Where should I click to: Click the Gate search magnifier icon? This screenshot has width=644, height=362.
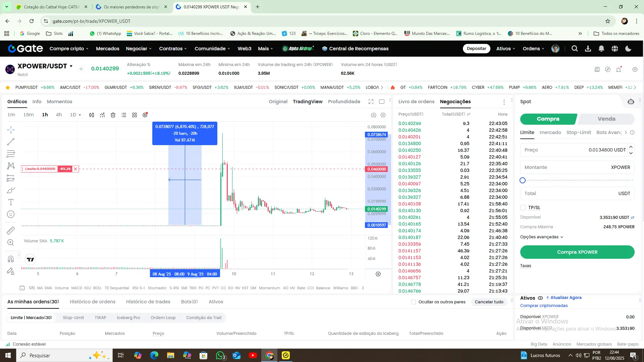tap(575, 49)
